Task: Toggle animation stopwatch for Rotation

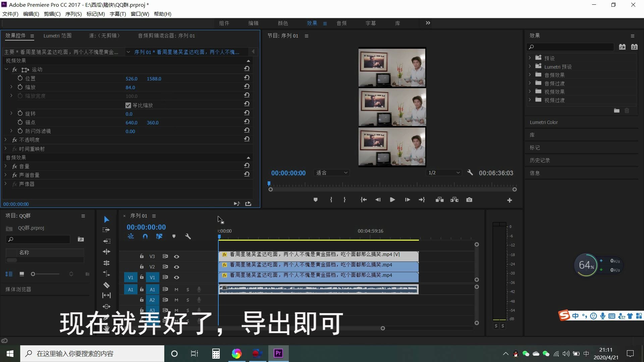Action: tap(20, 113)
